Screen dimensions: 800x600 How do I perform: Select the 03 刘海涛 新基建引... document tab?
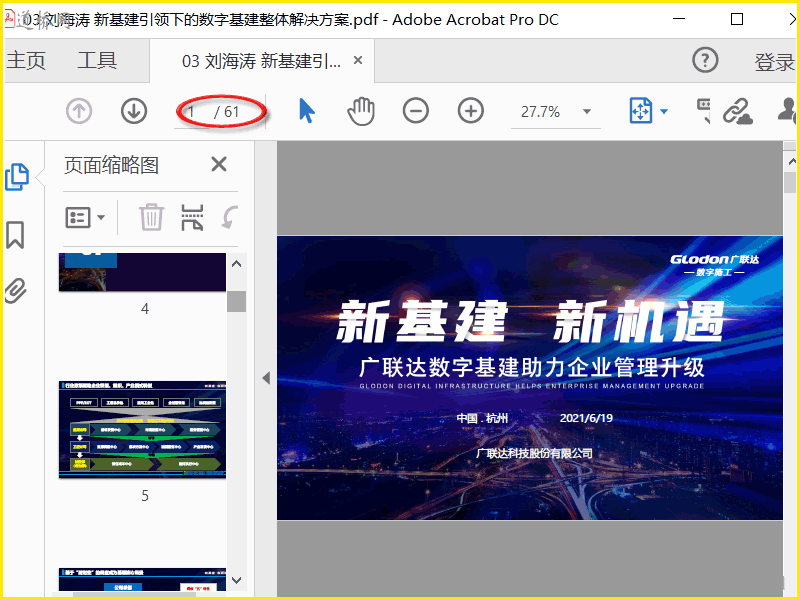click(x=261, y=61)
